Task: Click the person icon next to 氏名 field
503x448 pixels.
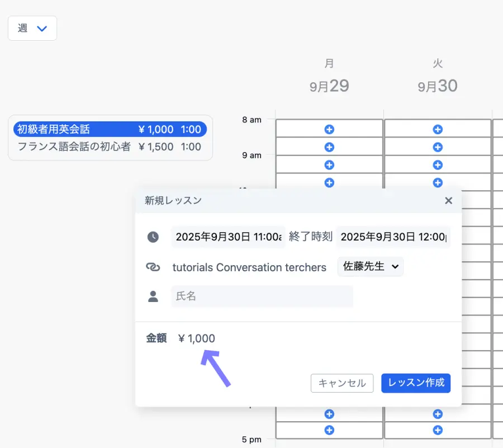Action: pos(153,296)
